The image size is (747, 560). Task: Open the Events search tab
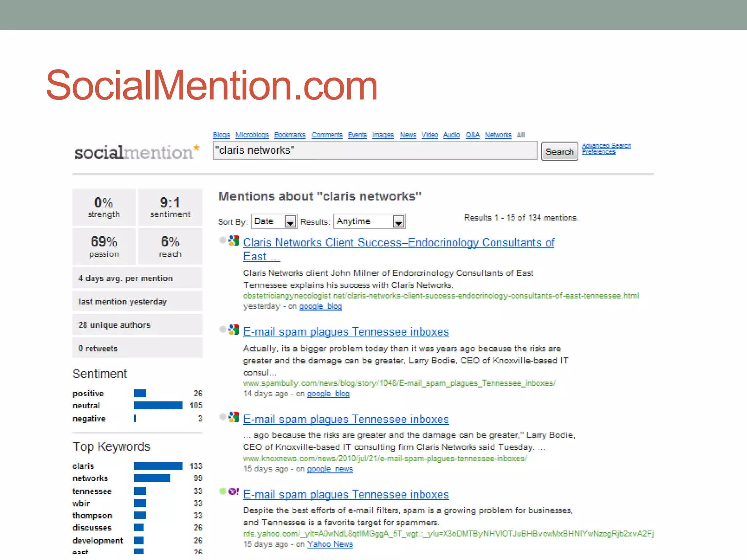(x=357, y=135)
